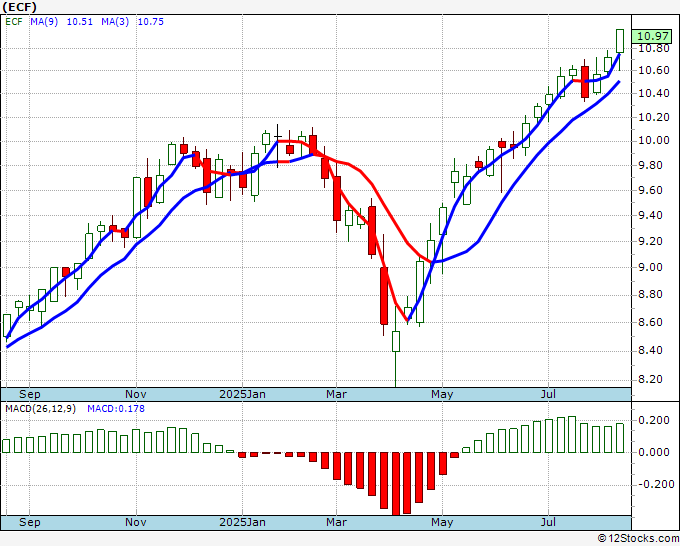Viewport: 680px width, 546px height.
Task: Select 2025Jan on the price chart date axis
Action: click(x=242, y=394)
